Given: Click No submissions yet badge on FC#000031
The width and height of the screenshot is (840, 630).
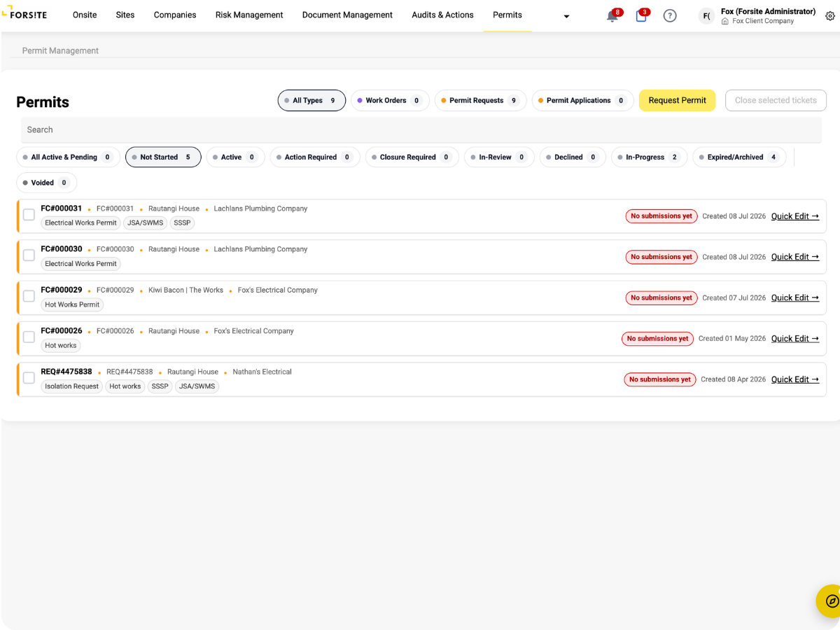Looking at the screenshot, I should tap(661, 216).
